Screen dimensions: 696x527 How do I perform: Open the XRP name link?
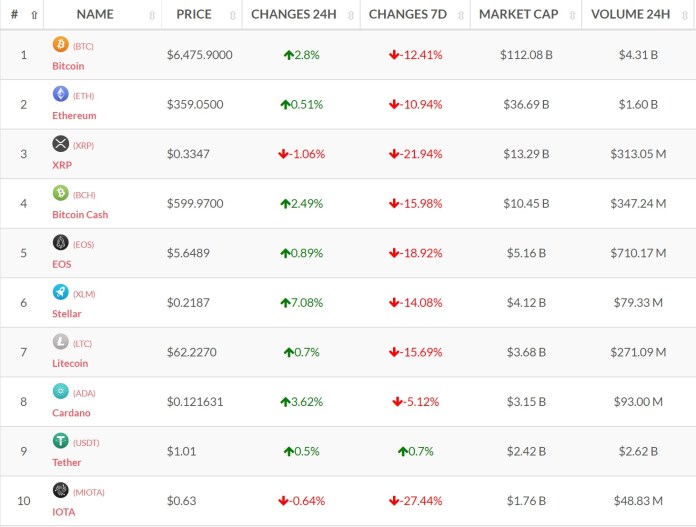pyautogui.click(x=62, y=165)
